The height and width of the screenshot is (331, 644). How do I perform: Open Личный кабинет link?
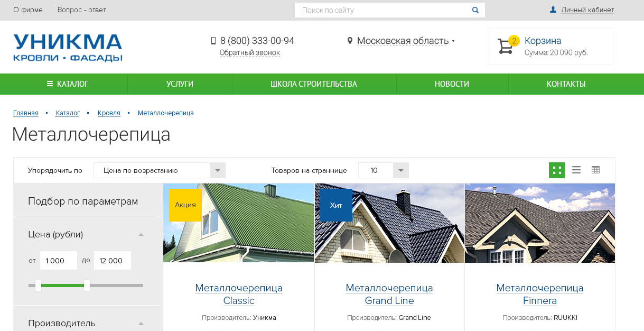pos(587,10)
